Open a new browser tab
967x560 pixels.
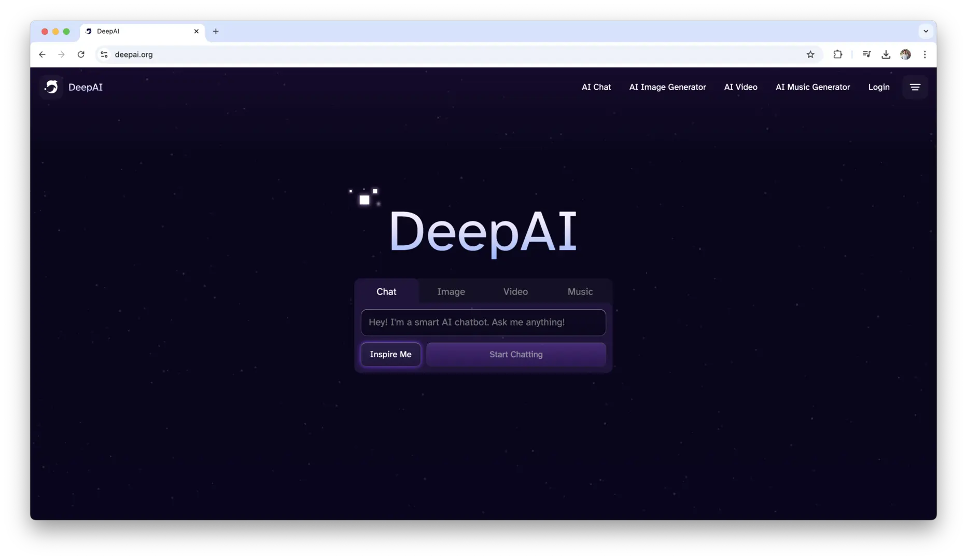tap(216, 32)
